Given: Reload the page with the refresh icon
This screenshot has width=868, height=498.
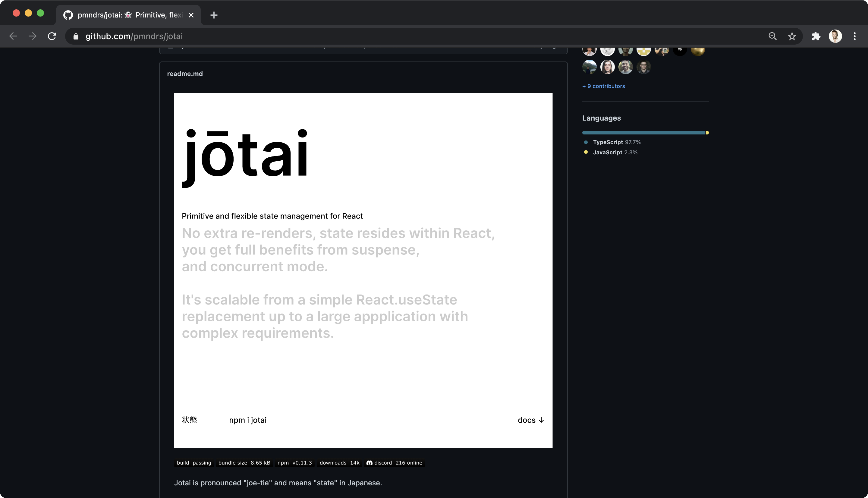Looking at the screenshot, I should (x=52, y=36).
